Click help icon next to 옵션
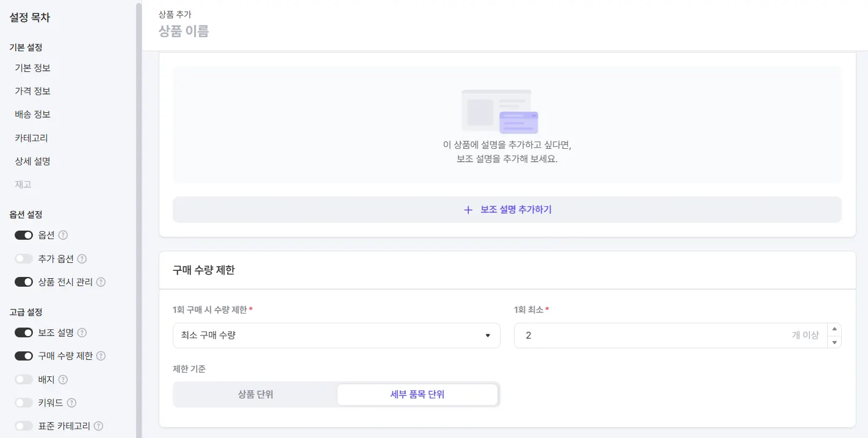The image size is (868, 438). [63, 235]
